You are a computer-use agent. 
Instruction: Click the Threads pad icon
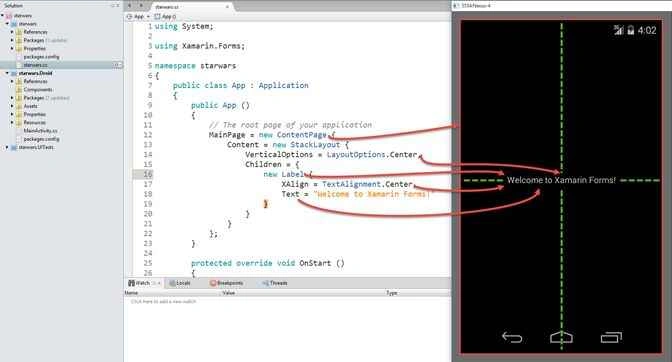265,283
